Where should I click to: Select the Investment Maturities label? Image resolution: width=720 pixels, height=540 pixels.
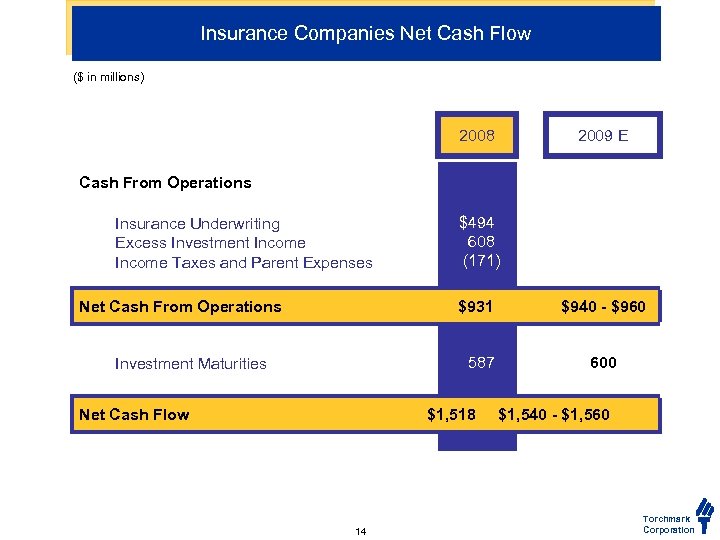pos(190,364)
